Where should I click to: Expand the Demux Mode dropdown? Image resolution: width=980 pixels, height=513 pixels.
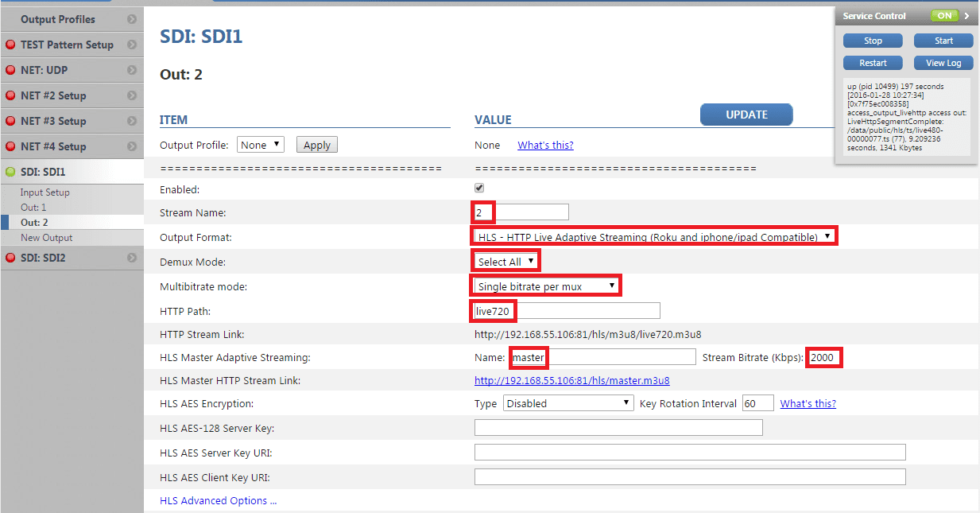click(506, 261)
